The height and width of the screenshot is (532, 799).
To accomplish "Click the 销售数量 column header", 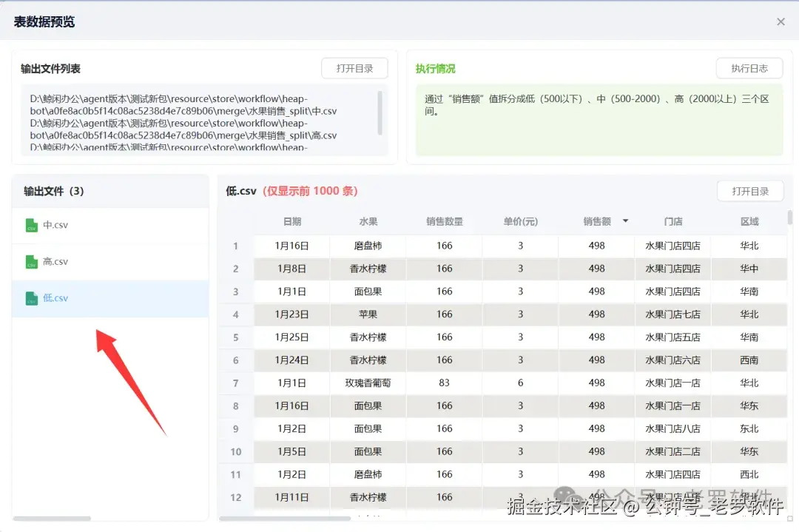I will pos(445,222).
